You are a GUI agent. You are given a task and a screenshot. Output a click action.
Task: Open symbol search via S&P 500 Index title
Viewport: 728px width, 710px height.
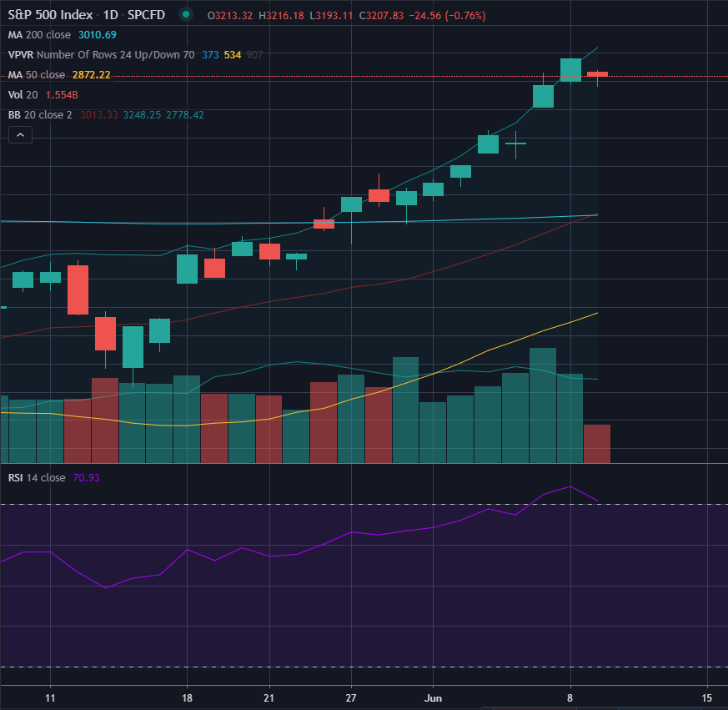pyautogui.click(x=50, y=15)
